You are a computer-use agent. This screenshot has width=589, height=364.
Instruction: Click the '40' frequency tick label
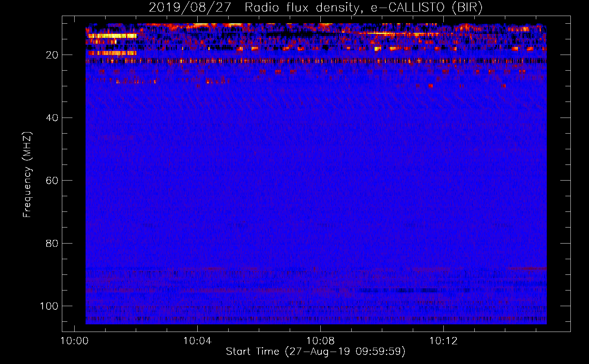[x=52, y=118]
